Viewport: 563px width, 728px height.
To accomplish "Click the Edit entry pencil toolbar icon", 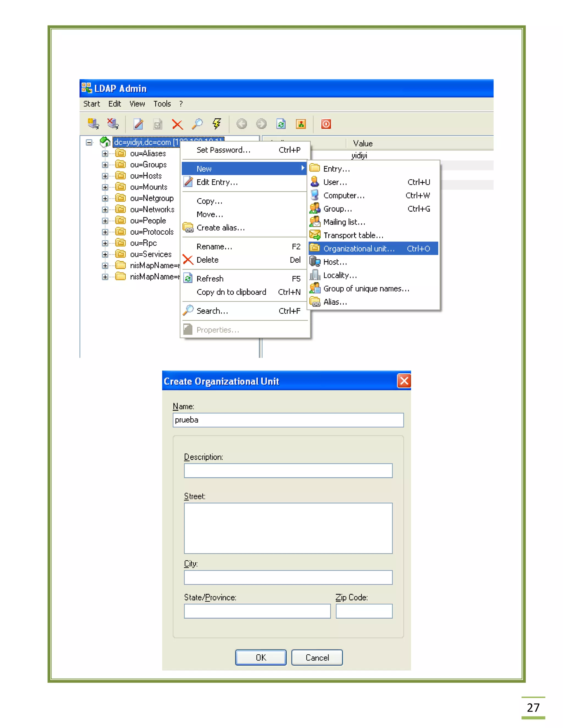I will pyautogui.click(x=138, y=124).
